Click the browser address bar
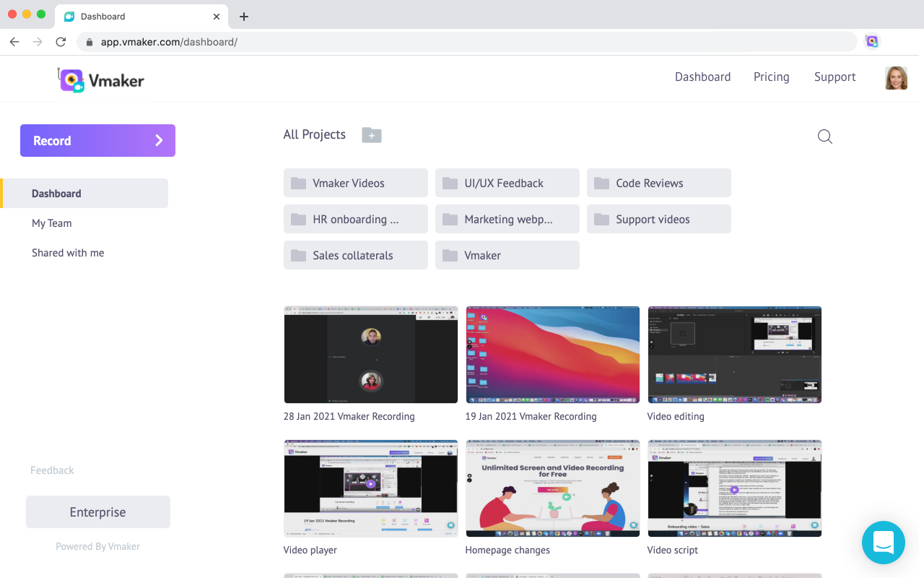This screenshot has height=578, width=924. [x=467, y=42]
